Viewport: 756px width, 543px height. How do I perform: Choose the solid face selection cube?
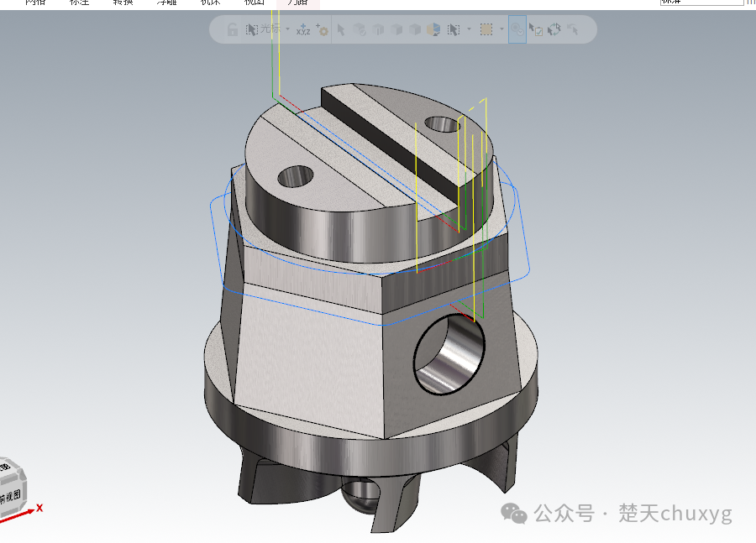tap(379, 30)
